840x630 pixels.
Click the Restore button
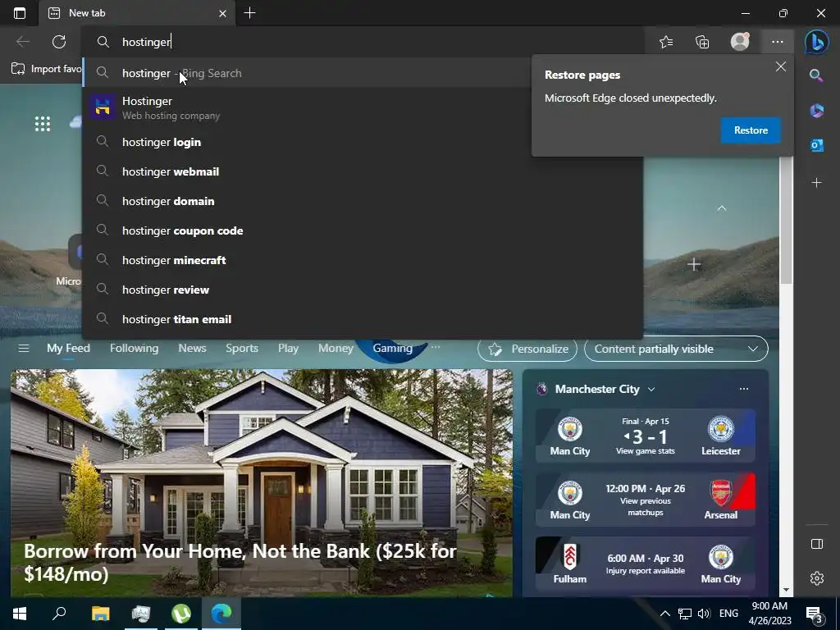pyautogui.click(x=751, y=130)
